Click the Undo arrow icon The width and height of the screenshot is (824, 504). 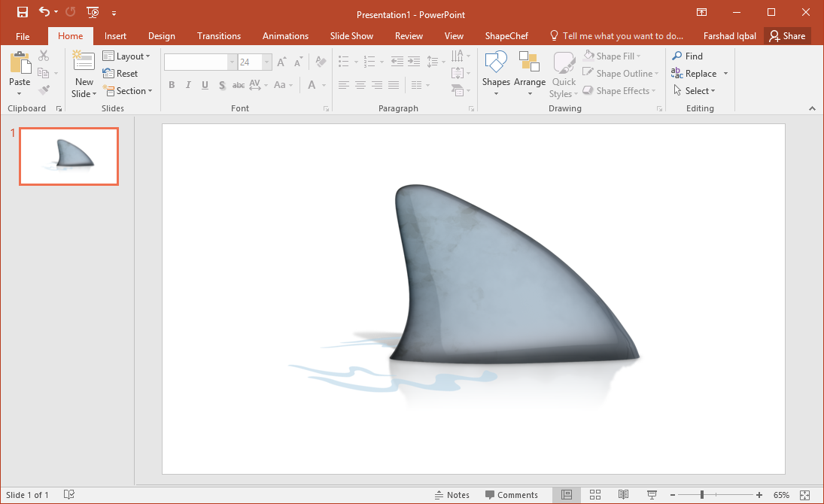(44, 12)
